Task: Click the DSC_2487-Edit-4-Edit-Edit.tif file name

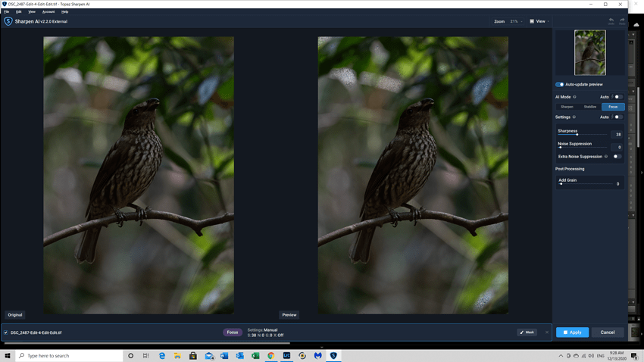Action: click(36, 332)
